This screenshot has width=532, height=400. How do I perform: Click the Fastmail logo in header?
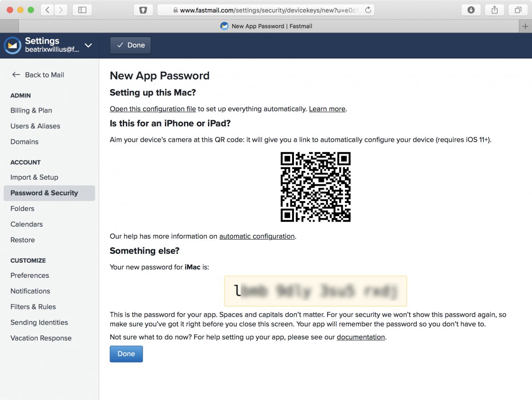(x=12, y=45)
